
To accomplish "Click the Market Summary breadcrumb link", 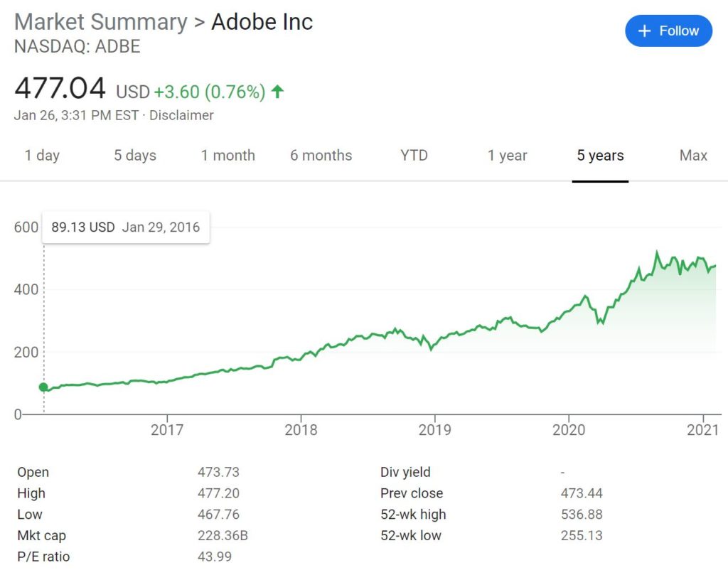I will (100, 21).
